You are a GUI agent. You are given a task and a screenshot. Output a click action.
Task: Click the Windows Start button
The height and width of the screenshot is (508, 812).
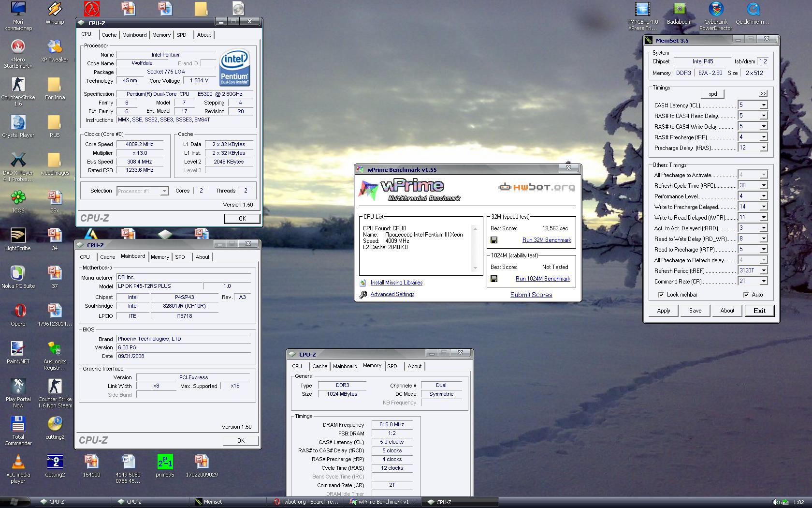tap(14, 502)
